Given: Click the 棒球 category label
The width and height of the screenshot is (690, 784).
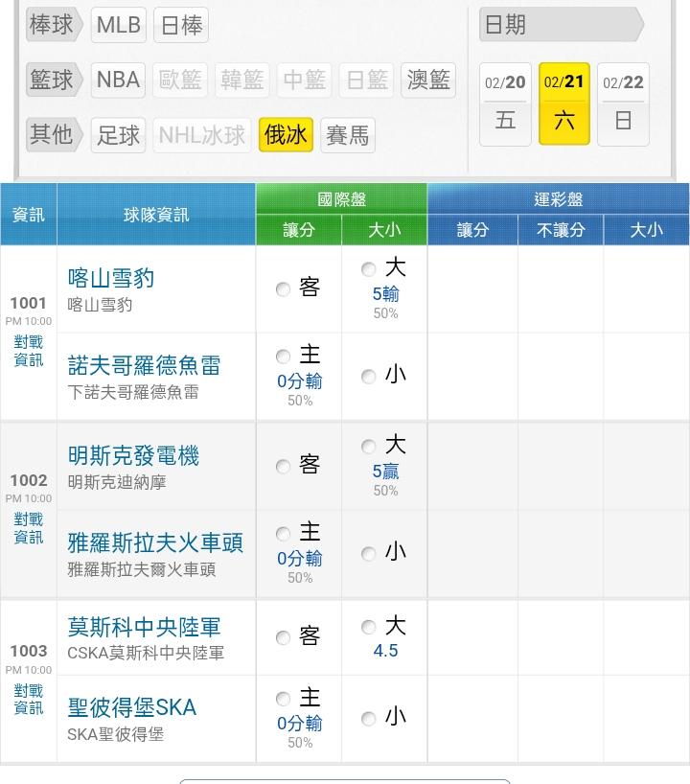Looking at the screenshot, I should coord(54,25).
